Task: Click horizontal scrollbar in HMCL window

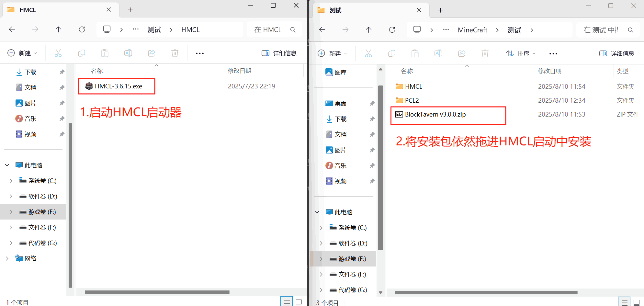Action: pyautogui.click(x=157, y=292)
